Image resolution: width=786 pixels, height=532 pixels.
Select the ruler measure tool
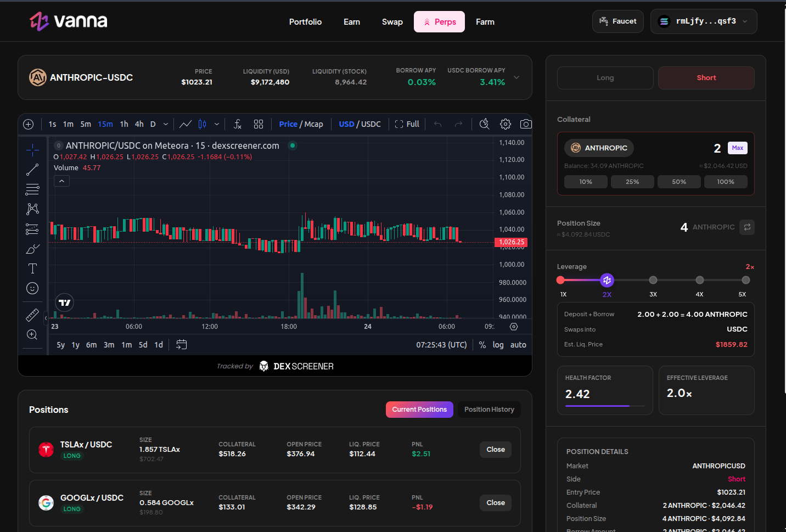tap(32, 315)
